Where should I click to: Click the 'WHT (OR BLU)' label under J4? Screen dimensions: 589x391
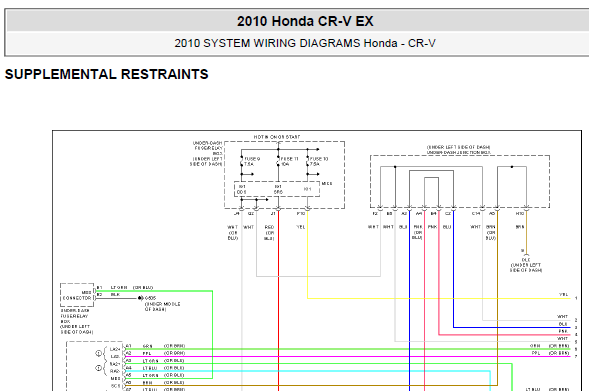(233, 232)
